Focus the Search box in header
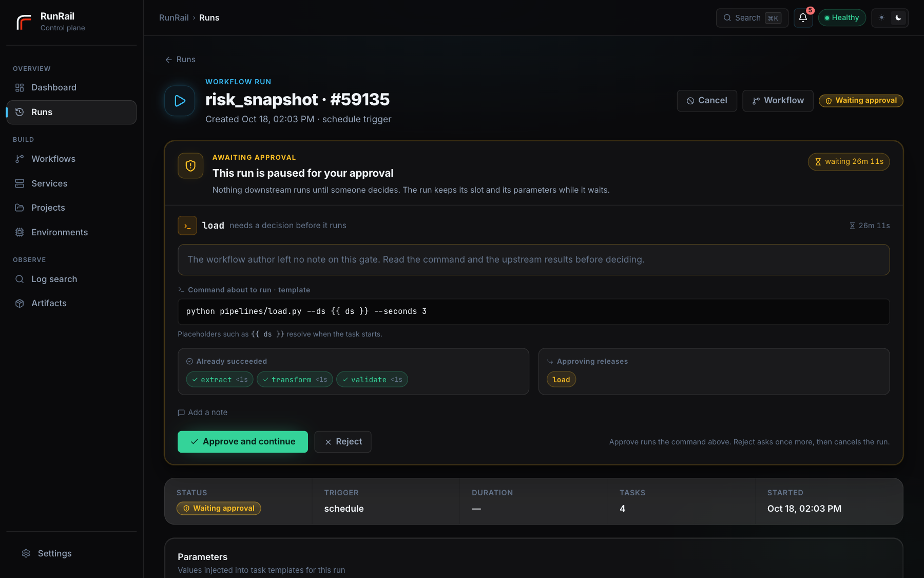The height and width of the screenshot is (578, 924). click(752, 18)
